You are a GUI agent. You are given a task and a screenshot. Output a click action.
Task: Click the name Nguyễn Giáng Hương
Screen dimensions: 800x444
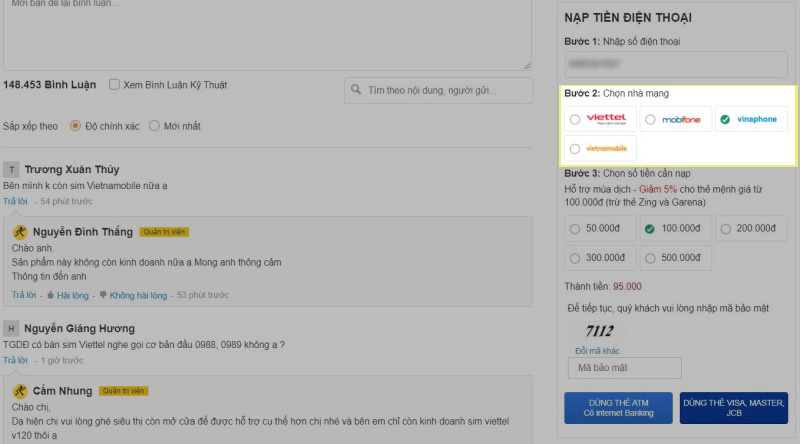[80, 329]
